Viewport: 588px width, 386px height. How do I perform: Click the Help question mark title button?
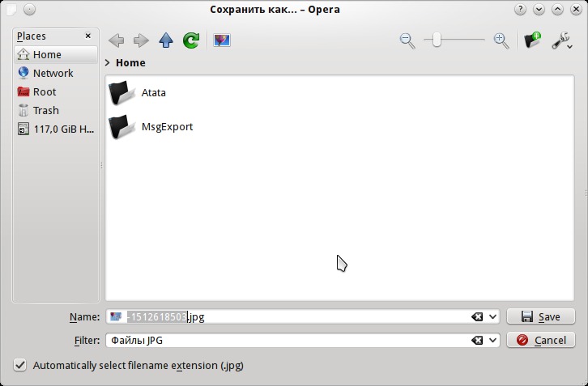tap(520, 10)
